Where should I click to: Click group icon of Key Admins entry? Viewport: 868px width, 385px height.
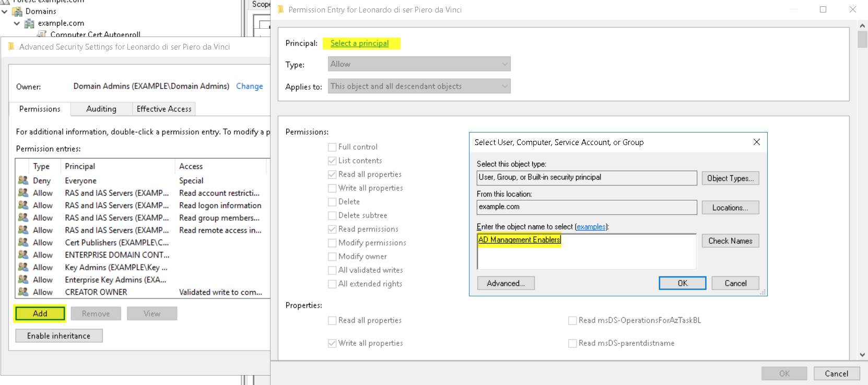click(x=23, y=267)
